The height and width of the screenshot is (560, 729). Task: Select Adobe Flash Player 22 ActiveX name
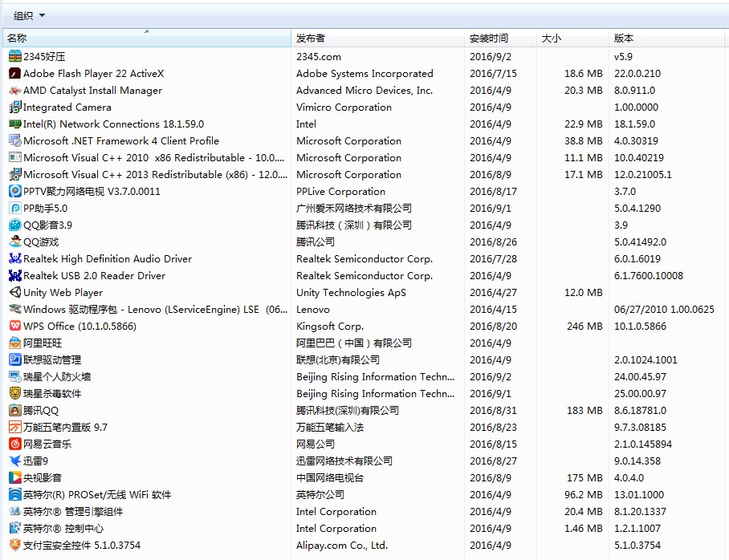coord(93,74)
